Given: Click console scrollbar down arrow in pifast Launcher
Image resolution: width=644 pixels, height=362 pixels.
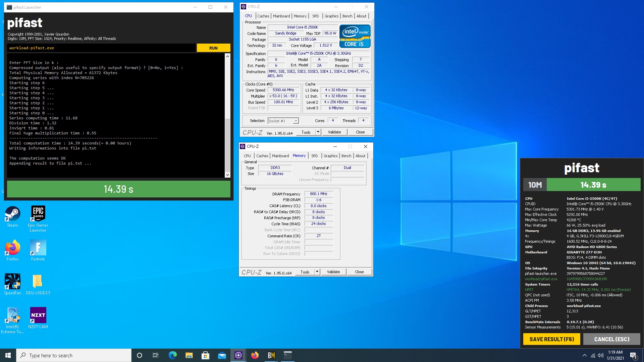Looking at the screenshot, I should click(227, 175).
